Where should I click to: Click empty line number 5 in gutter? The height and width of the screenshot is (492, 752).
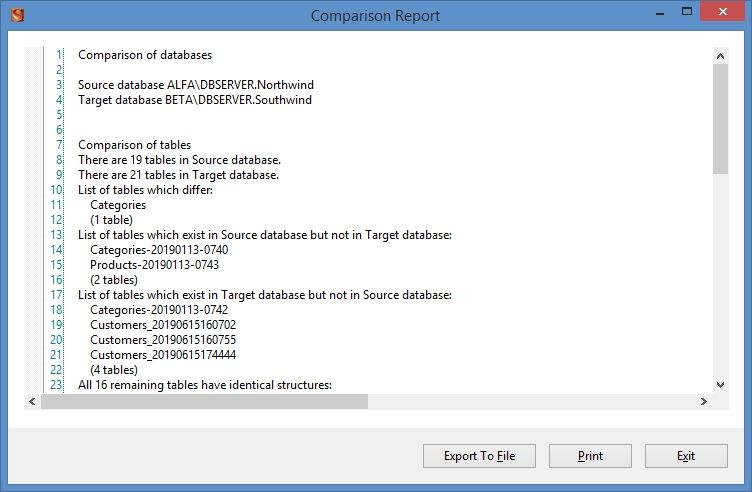(59, 115)
